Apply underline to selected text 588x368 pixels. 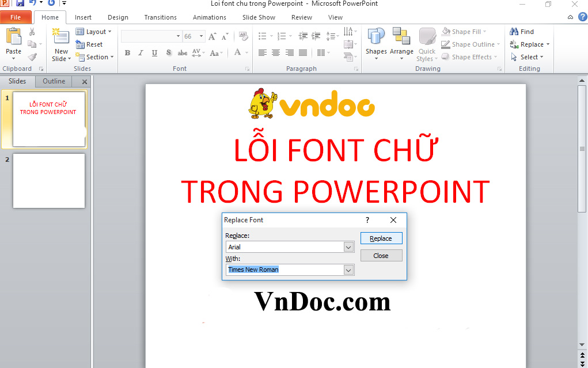click(154, 52)
